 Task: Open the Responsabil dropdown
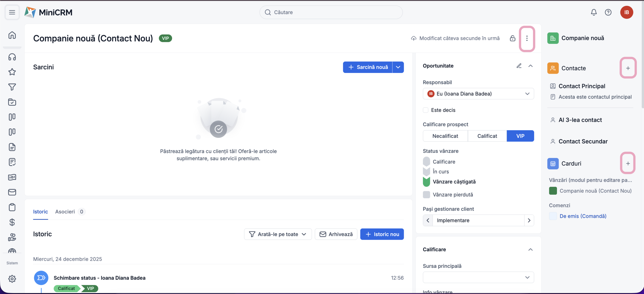click(478, 94)
